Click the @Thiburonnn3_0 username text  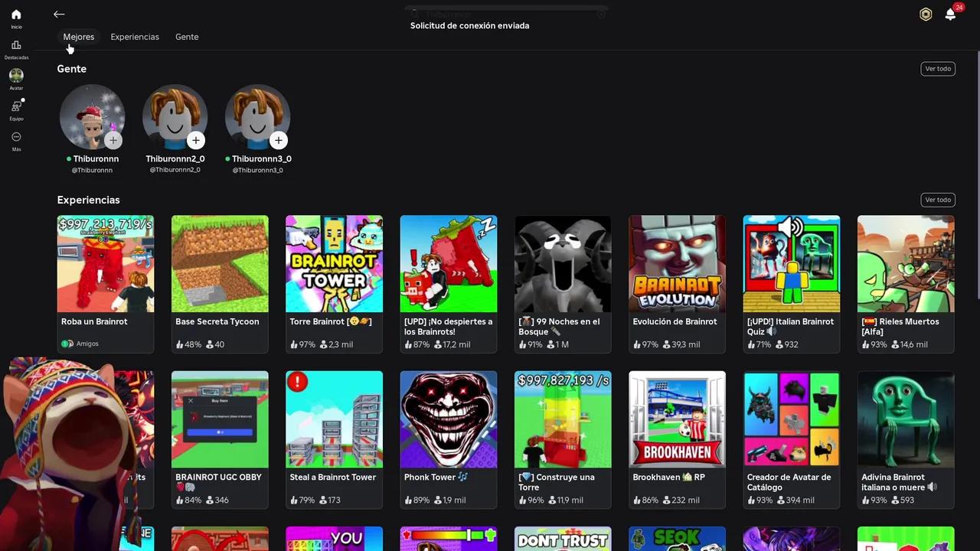(258, 170)
